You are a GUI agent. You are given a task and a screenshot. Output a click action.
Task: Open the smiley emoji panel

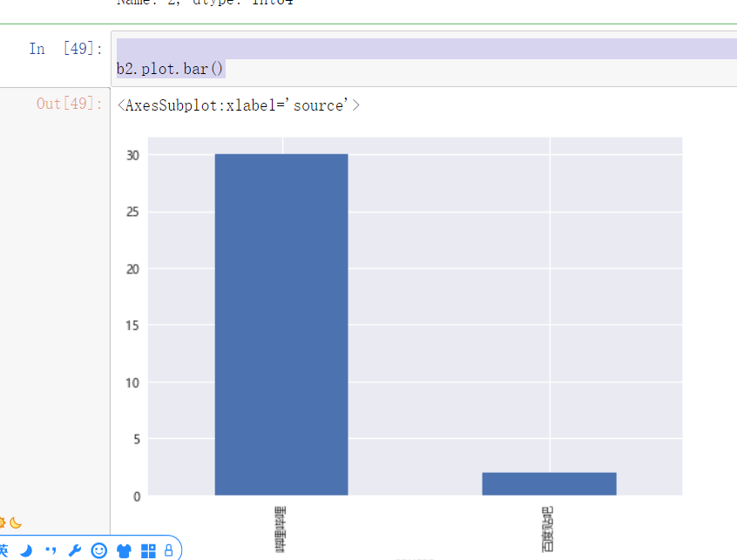tap(99, 550)
